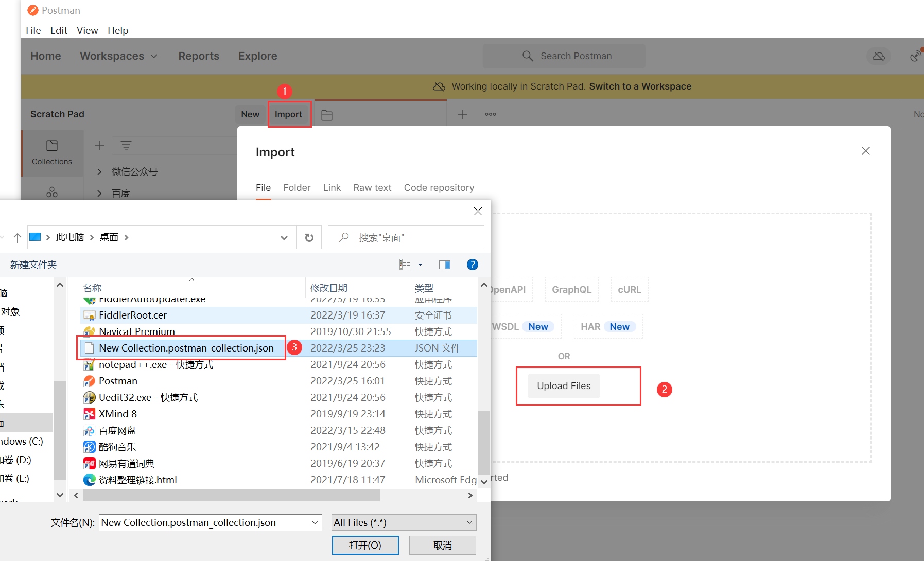Click the 搜索"桌面" search field
Viewport: 924px width, 561px height.
coord(406,237)
